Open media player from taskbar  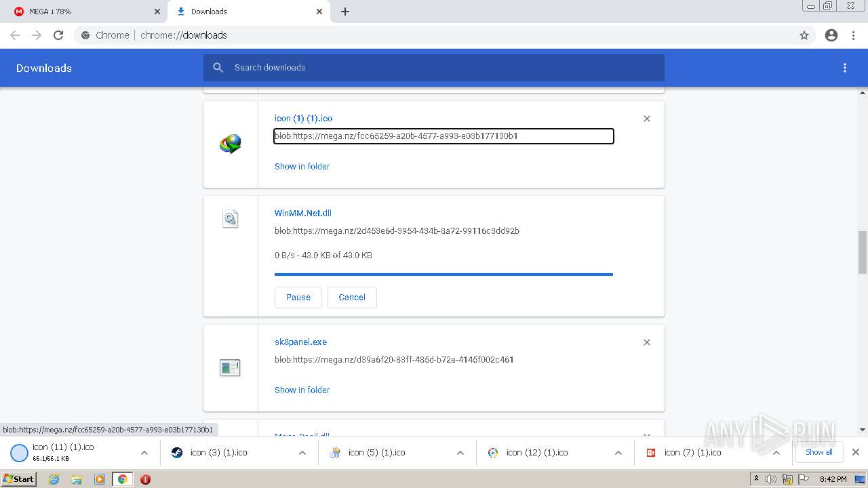[100, 479]
